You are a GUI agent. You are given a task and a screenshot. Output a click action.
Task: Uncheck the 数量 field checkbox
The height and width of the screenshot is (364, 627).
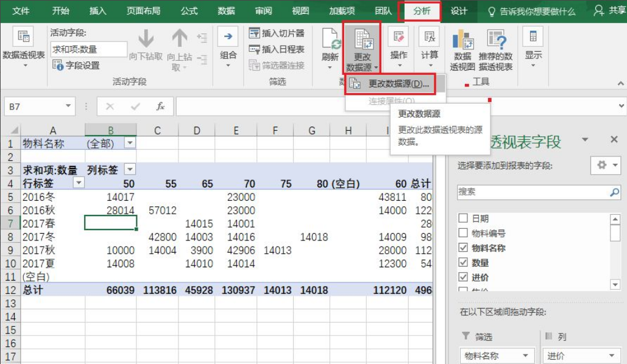[463, 263]
